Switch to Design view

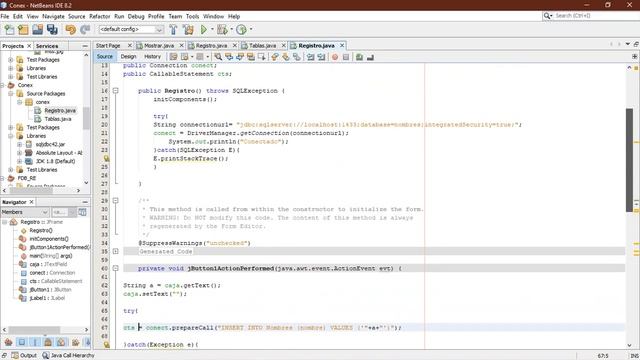128,57
